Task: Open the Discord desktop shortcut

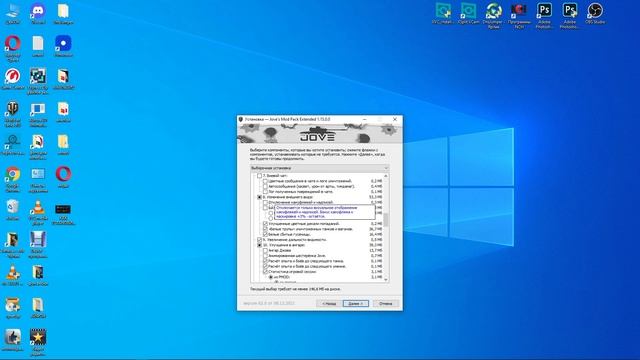Action: click(x=38, y=13)
